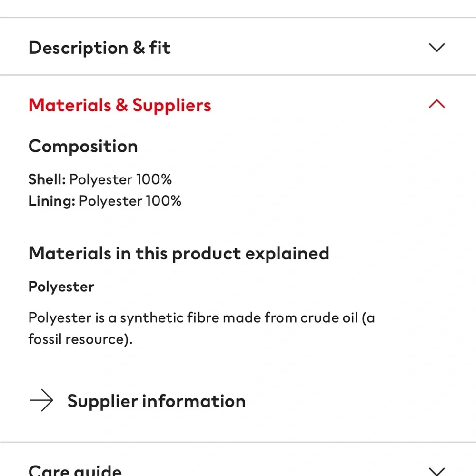Expand the Care guide chevron
476x476 pixels.
coord(436,470)
